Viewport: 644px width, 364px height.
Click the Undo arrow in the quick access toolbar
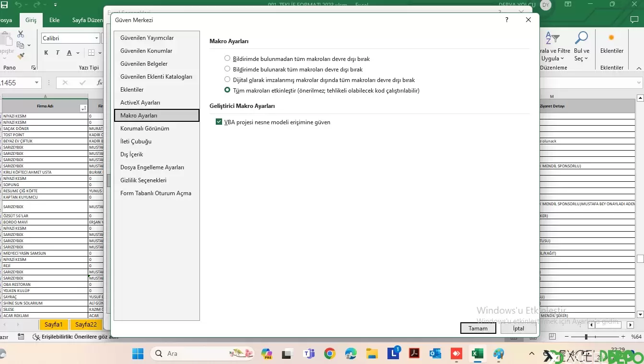[18, 4]
